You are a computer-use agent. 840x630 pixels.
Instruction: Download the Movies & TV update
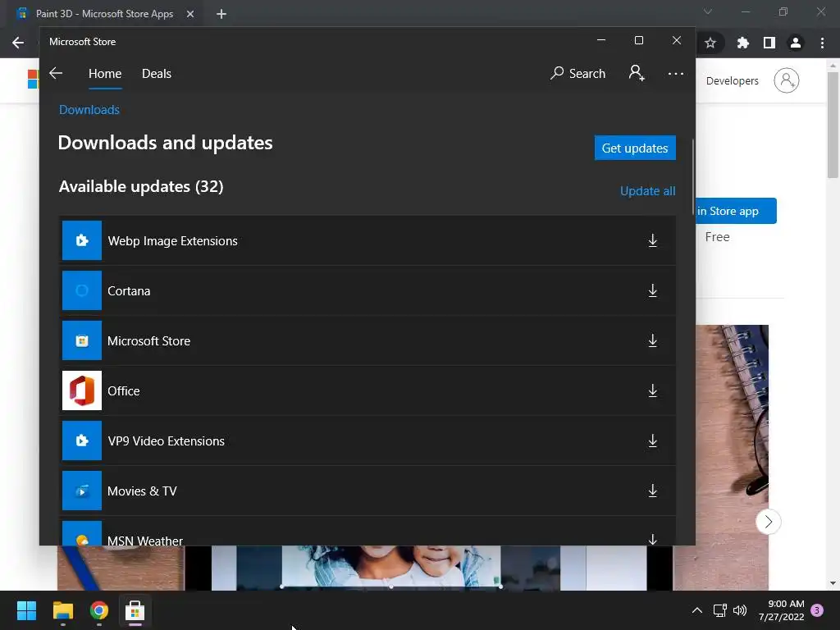652,491
